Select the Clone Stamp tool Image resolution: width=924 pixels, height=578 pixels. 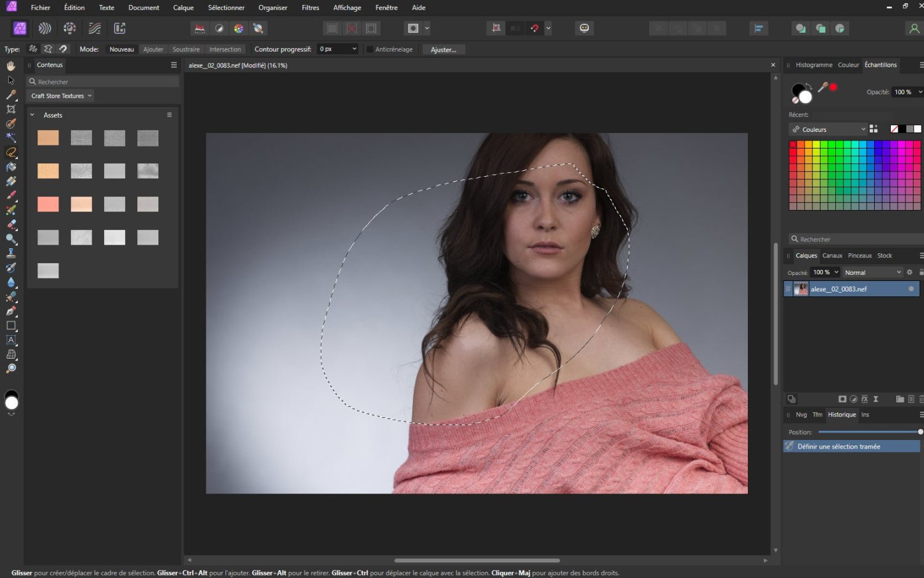(x=10, y=253)
